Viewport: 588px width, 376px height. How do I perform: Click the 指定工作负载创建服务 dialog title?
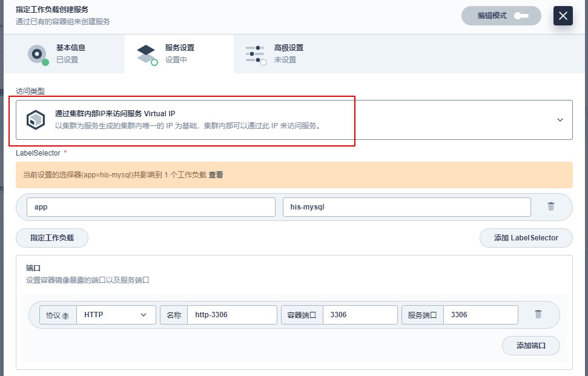click(51, 9)
